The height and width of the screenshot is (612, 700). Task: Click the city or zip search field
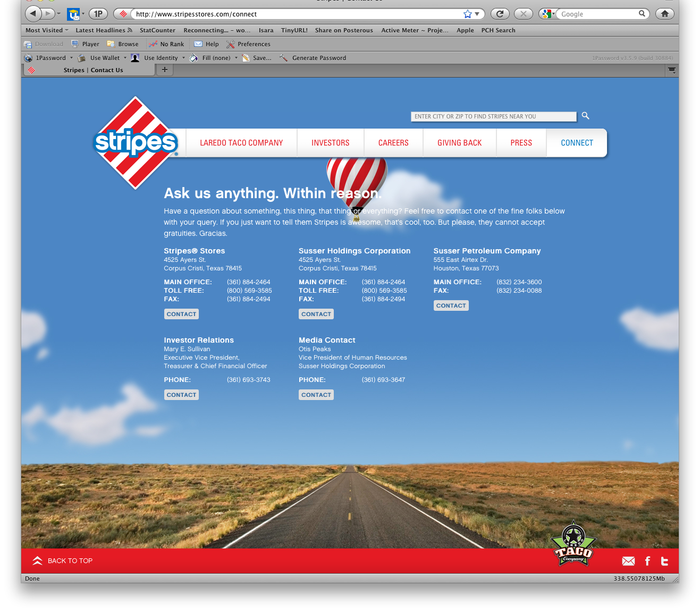(493, 116)
